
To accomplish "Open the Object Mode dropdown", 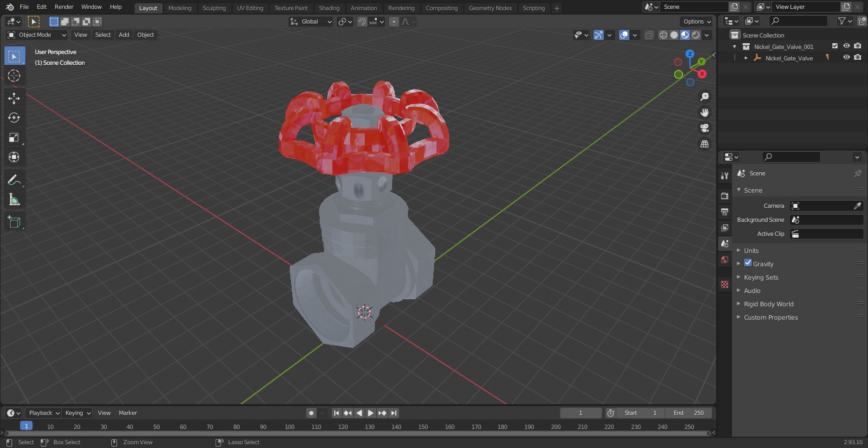I will 37,35.
